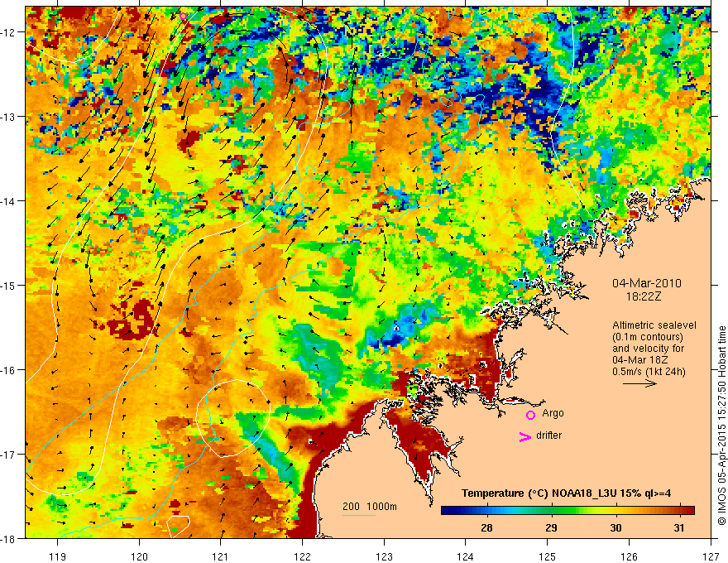
Task: Click the latitude label '-15'
Action: [x=9, y=285]
